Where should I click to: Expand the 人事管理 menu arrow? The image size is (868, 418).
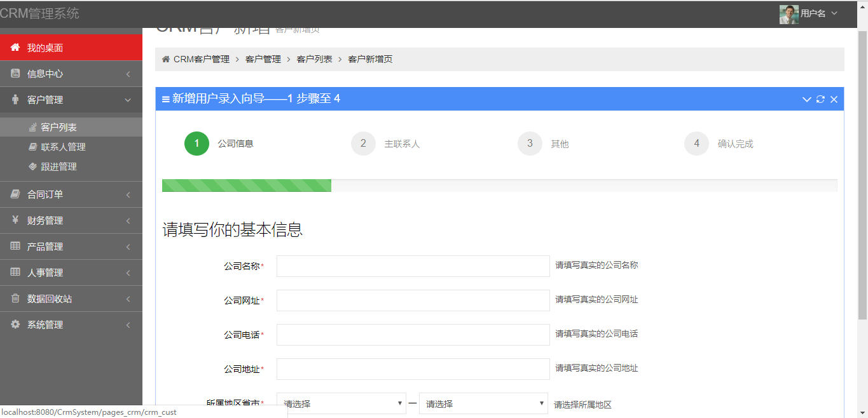pyautogui.click(x=128, y=273)
